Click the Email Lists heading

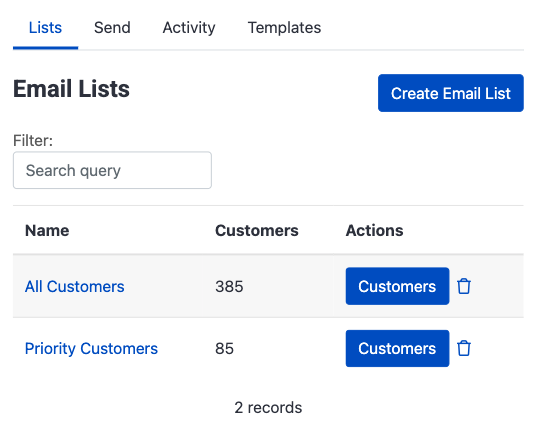[x=71, y=89]
